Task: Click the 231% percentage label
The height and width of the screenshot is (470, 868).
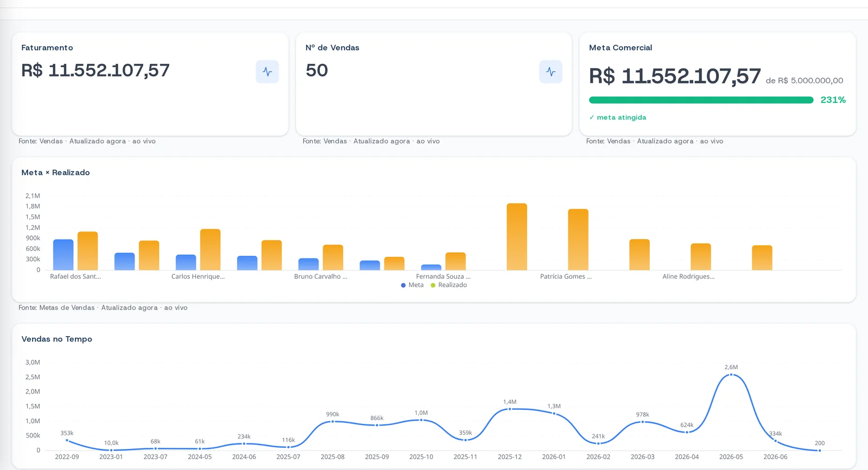Action: pyautogui.click(x=833, y=100)
